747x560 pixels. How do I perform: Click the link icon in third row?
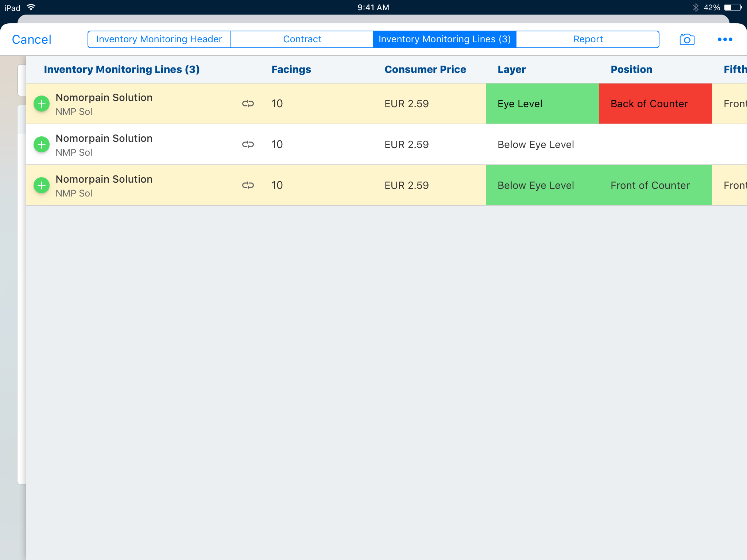[248, 186]
